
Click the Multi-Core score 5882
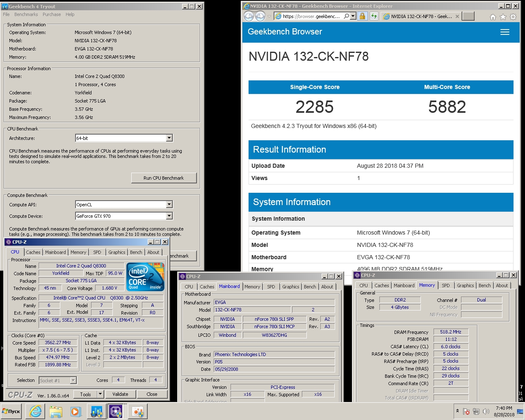coord(447,107)
